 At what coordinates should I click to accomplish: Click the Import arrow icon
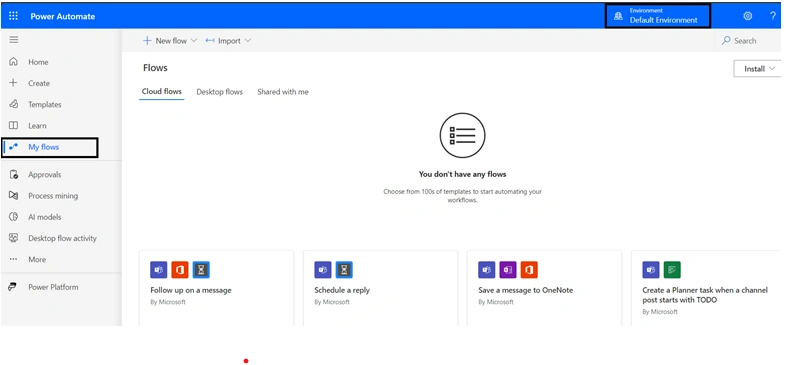coord(210,41)
